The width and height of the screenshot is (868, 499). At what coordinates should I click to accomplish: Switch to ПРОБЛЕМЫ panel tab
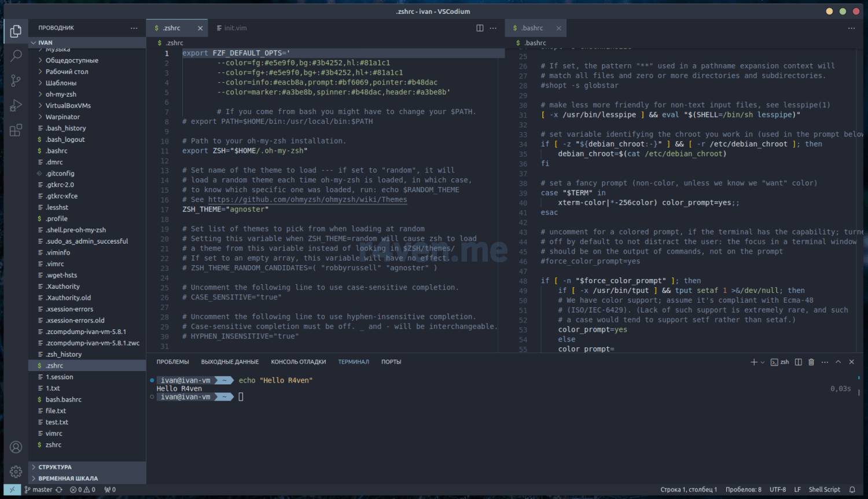click(x=172, y=362)
